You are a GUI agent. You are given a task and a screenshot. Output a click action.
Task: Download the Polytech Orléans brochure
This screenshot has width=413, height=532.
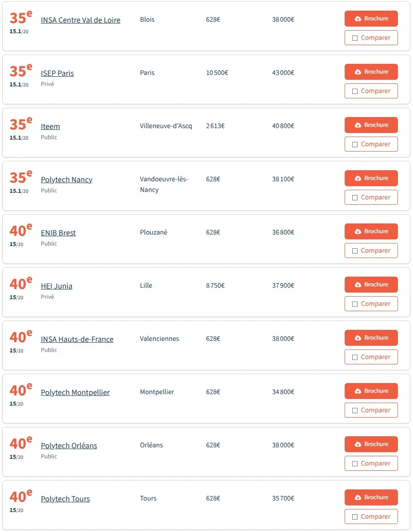pyautogui.click(x=371, y=444)
